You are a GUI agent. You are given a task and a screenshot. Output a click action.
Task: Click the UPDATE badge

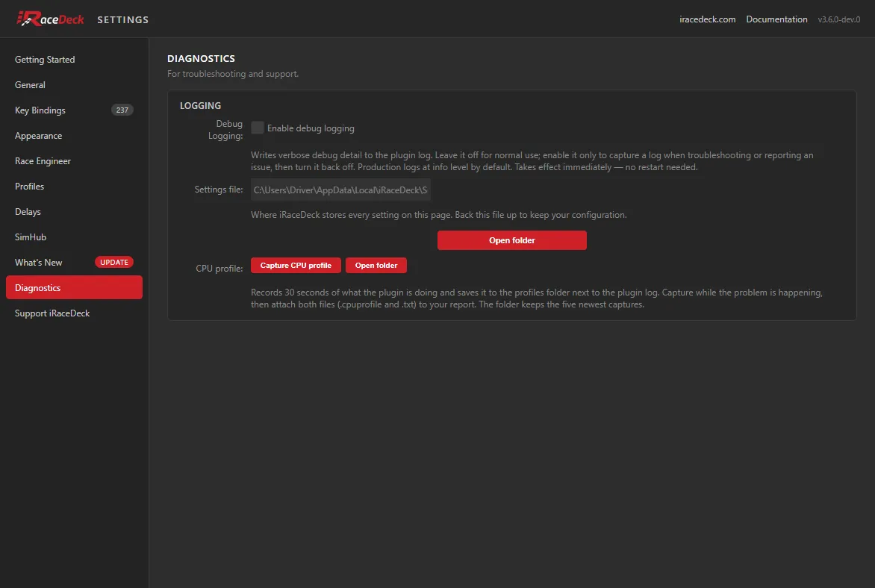pos(113,262)
